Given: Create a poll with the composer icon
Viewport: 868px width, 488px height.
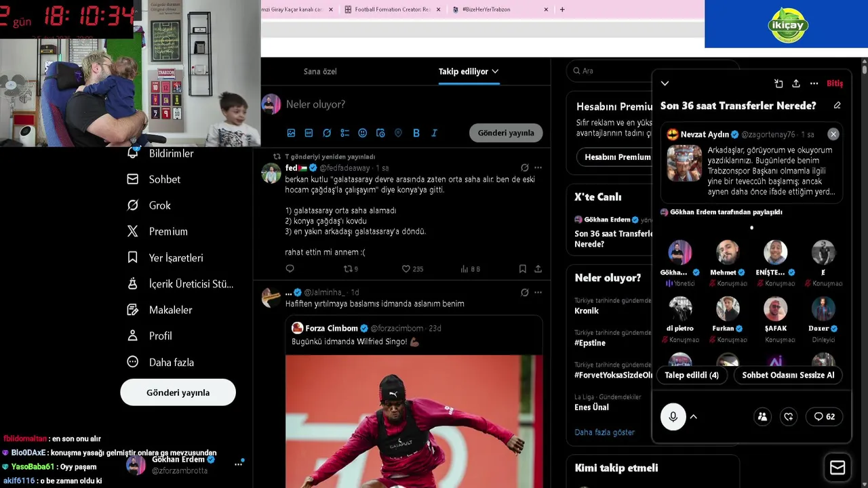Looking at the screenshot, I should (344, 133).
